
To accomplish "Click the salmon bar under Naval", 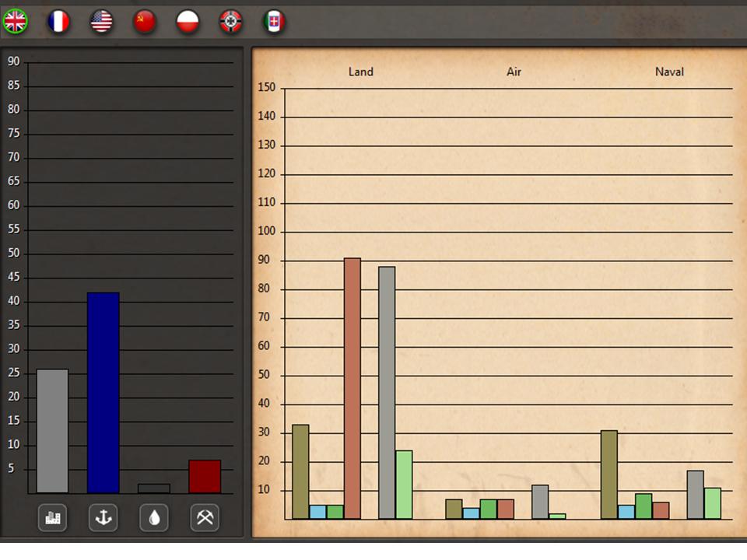I will [661, 510].
